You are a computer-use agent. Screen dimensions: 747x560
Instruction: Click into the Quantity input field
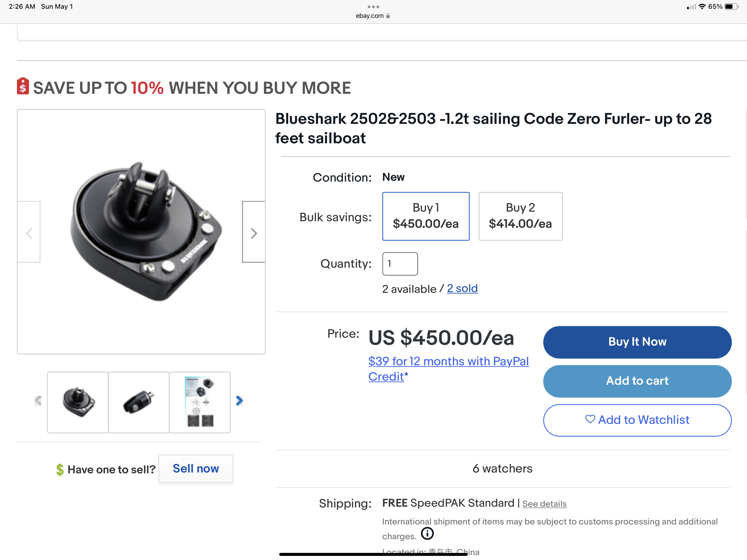point(400,263)
